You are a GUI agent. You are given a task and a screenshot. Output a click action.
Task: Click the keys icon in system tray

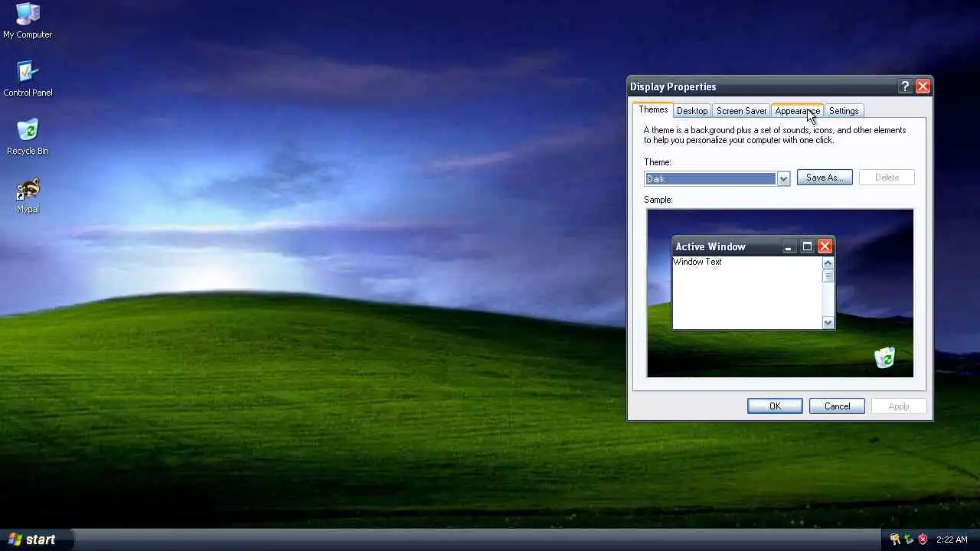point(895,540)
